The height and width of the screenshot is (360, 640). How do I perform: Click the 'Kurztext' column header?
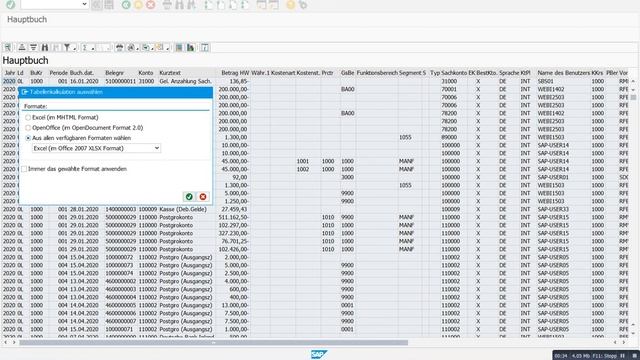tap(170, 73)
